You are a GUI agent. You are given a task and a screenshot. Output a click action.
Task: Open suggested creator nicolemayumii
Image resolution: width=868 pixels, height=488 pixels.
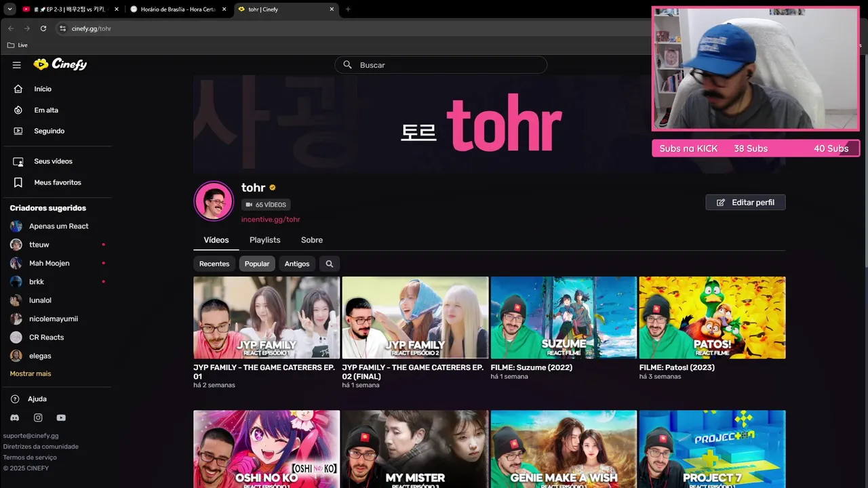click(x=53, y=319)
